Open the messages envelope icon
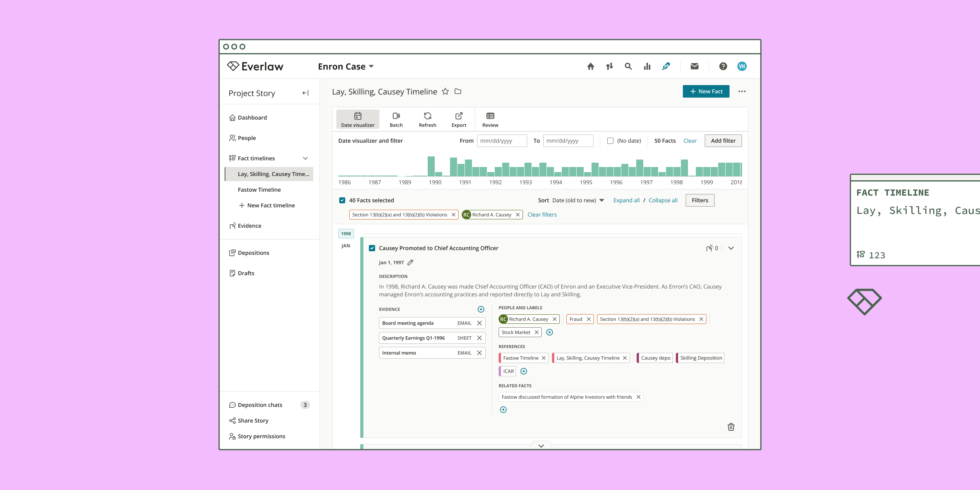The image size is (980, 490). [694, 67]
